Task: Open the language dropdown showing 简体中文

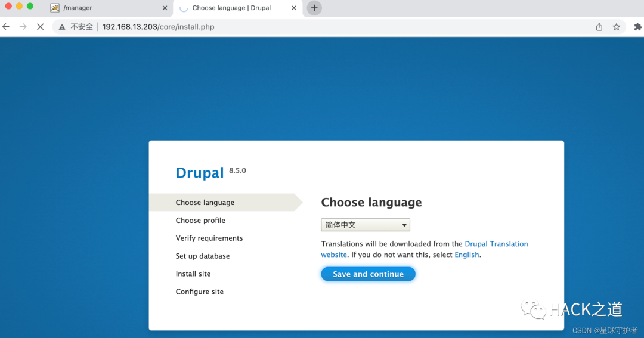Action: pyautogui.click(x=365, y=225)
